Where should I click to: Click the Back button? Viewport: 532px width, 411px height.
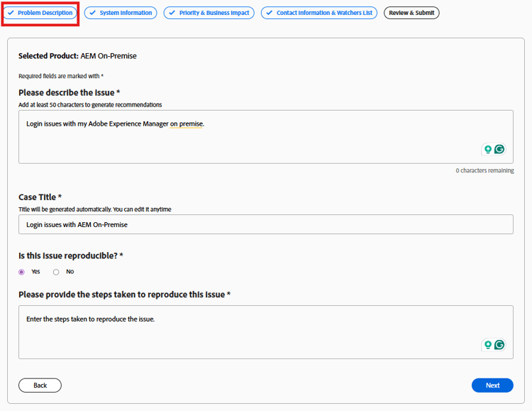[x=40, y=385]
